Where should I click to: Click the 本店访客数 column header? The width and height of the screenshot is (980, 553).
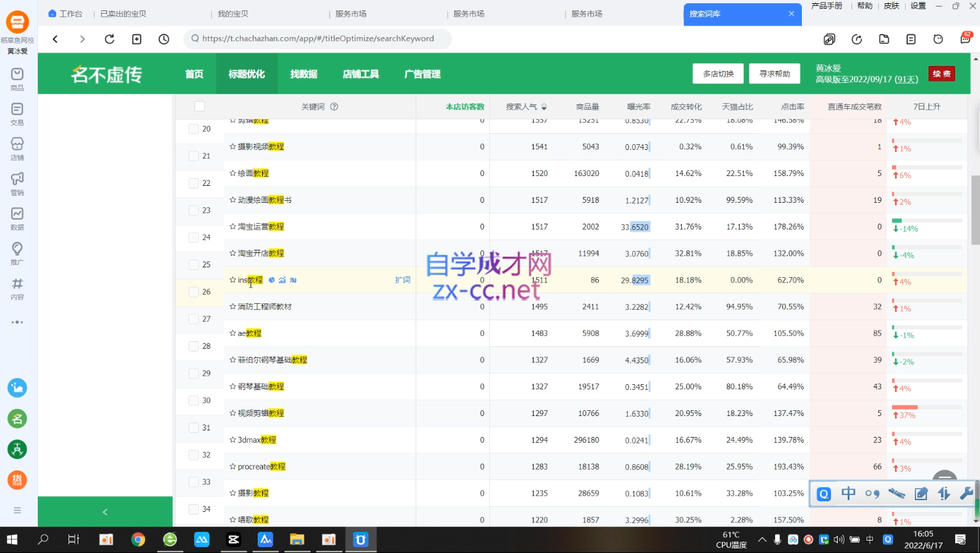[465, 107]
